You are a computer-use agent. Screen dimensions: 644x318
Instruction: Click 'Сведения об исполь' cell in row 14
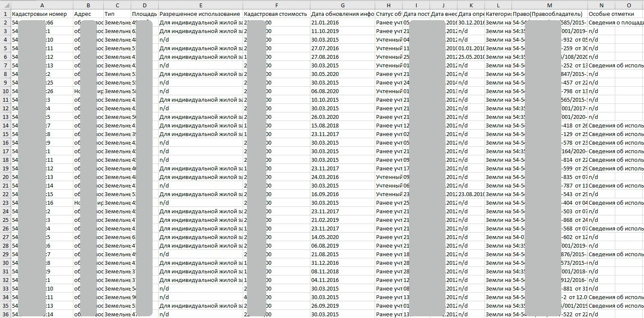616,125
